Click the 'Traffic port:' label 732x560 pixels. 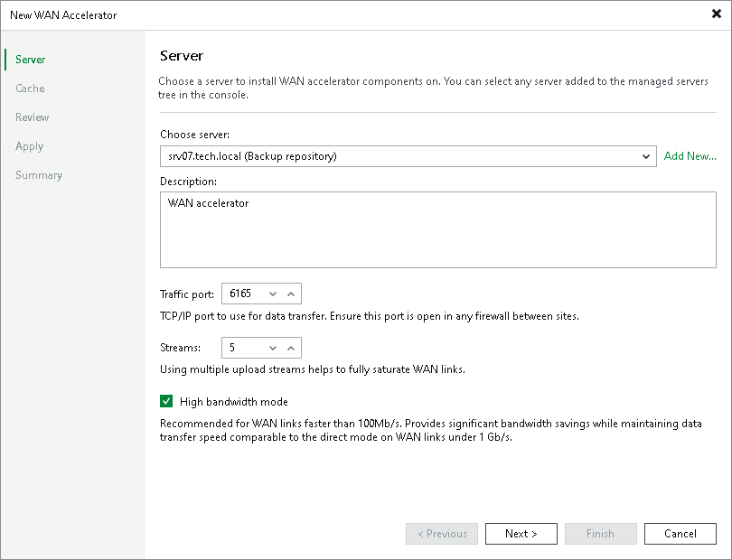click(x=187, y=294)
